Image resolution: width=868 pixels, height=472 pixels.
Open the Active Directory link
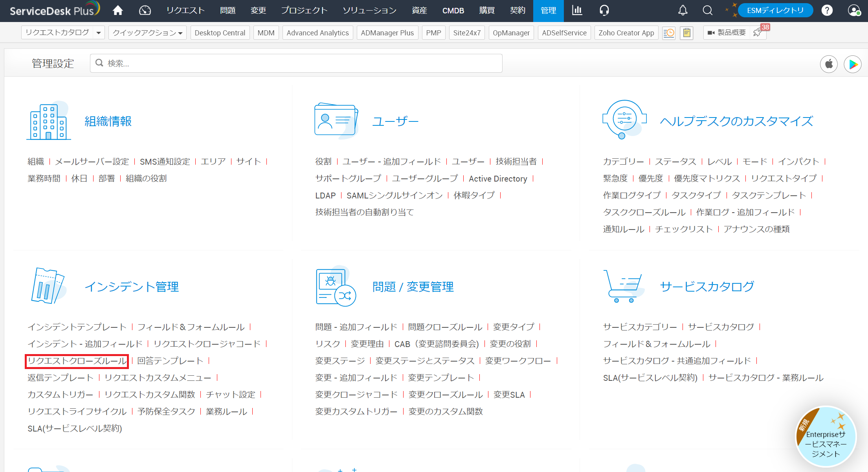point(497,179)
